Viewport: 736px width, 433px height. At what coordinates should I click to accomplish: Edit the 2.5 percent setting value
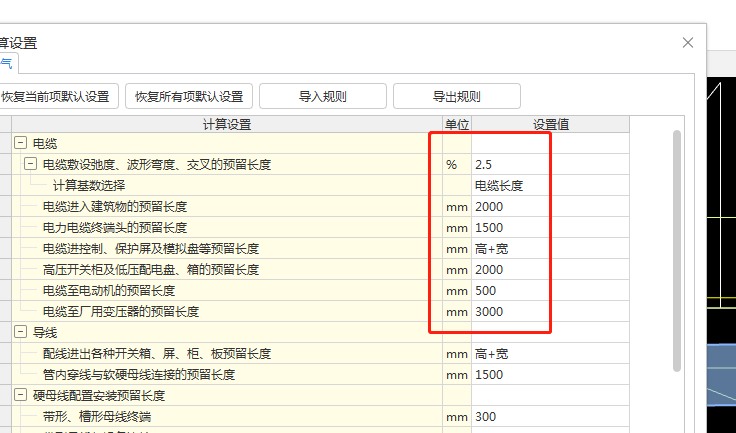pyautogui.click(x=550, y=164)
